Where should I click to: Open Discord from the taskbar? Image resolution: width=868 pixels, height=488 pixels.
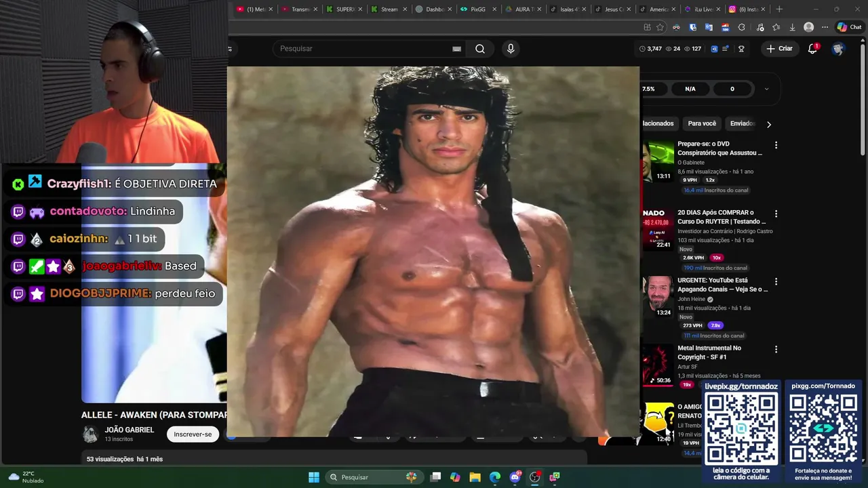(x=515, y=477)
